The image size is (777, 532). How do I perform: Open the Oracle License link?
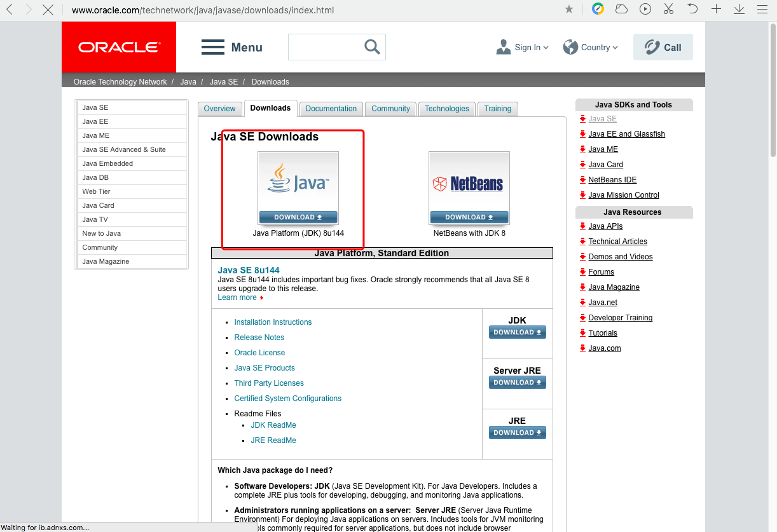point(259,353)
